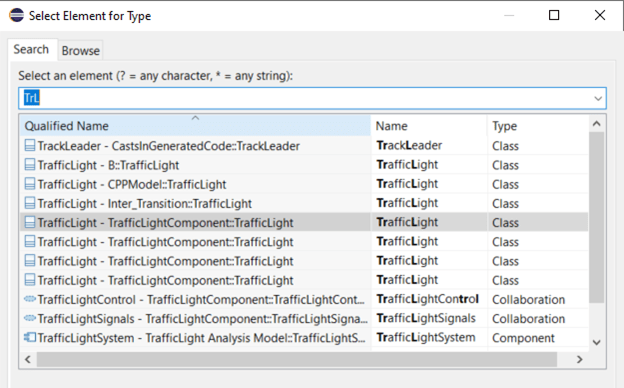Maximize the Select Element for Type dialog
Image resolution: width=624 pixels, height=388 pixels.
554,15
